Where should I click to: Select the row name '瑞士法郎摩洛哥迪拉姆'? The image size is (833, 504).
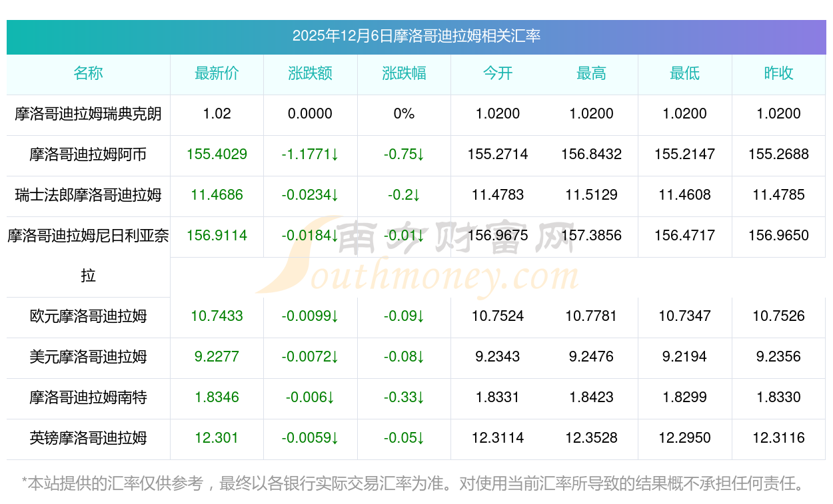coord(89,195)
